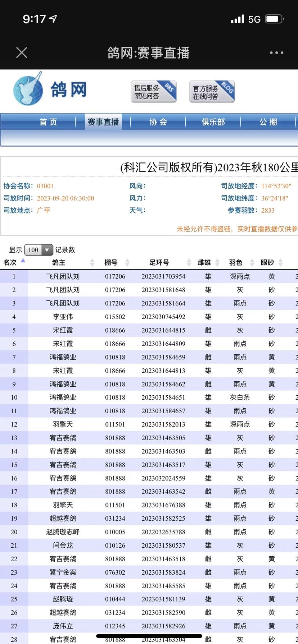Open the 售后服务 常见问答 BBS button
The height and width of the screenshot is (644, 298).
pyautogui.click(x=154, y=91)
